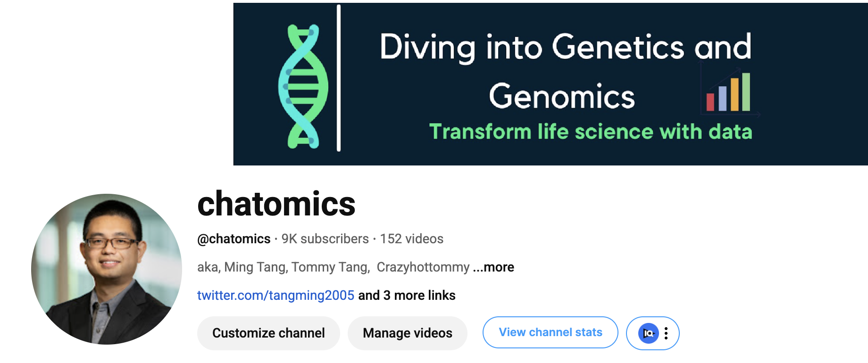Click the DNA helix logo in banner
This screenshot has height=363, width=868.
(303, 86)
